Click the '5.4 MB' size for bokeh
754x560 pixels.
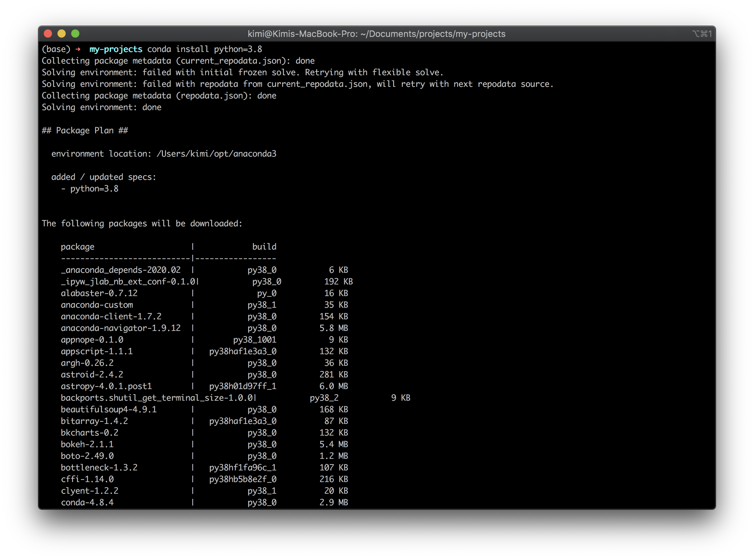click(x=334, y=444)
